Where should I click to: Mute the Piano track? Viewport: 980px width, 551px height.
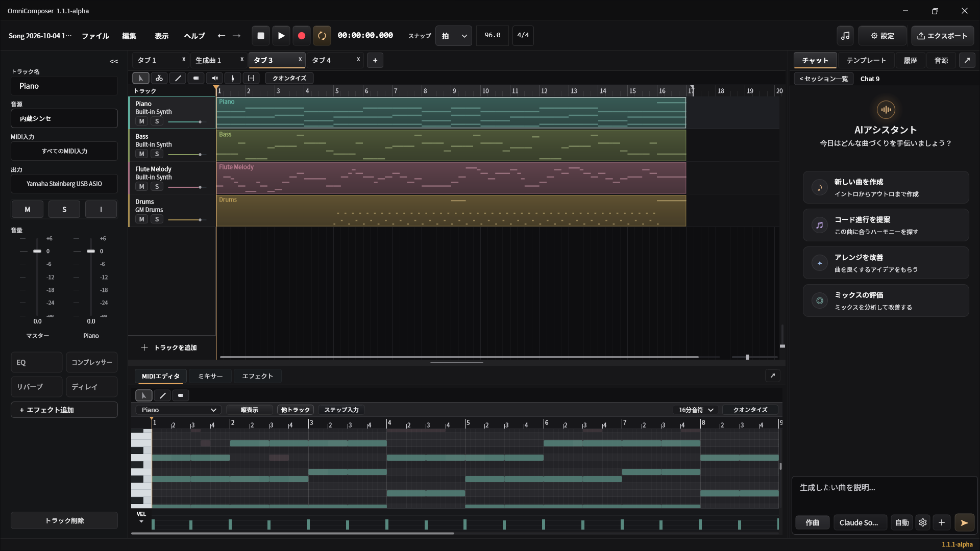[141, 121]
